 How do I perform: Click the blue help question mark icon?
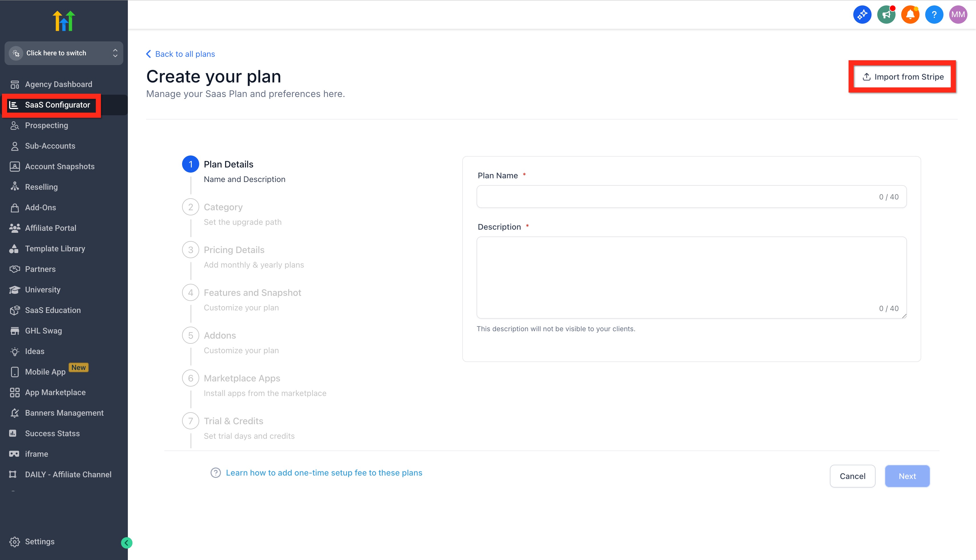[934, 15]
